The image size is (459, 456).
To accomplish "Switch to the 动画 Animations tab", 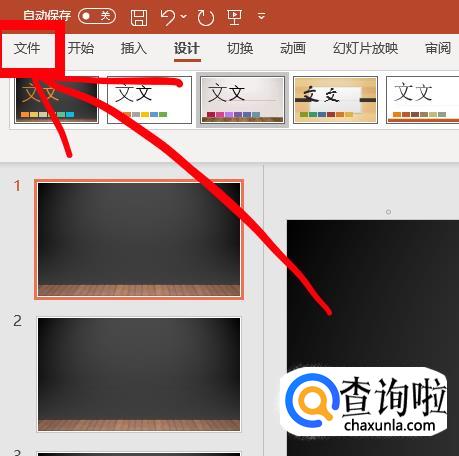I will click(x=293, y=48).
